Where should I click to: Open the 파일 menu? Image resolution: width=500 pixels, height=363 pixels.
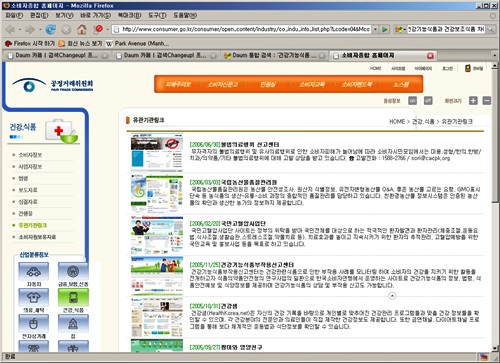pyautogui.click(x=14, y=15)
